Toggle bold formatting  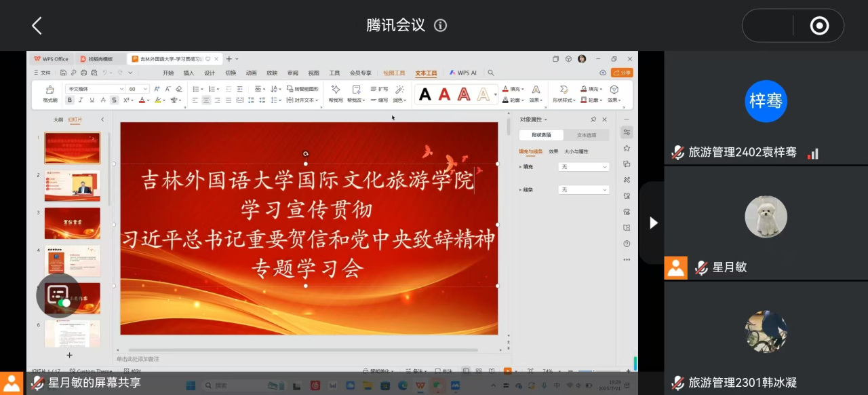point(70,100)
